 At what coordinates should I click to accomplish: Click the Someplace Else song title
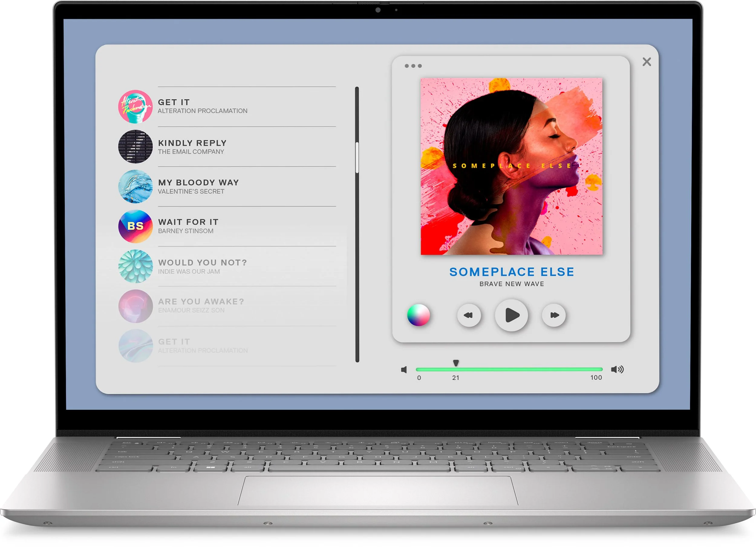pyautogui.click(x=512, y=272)
